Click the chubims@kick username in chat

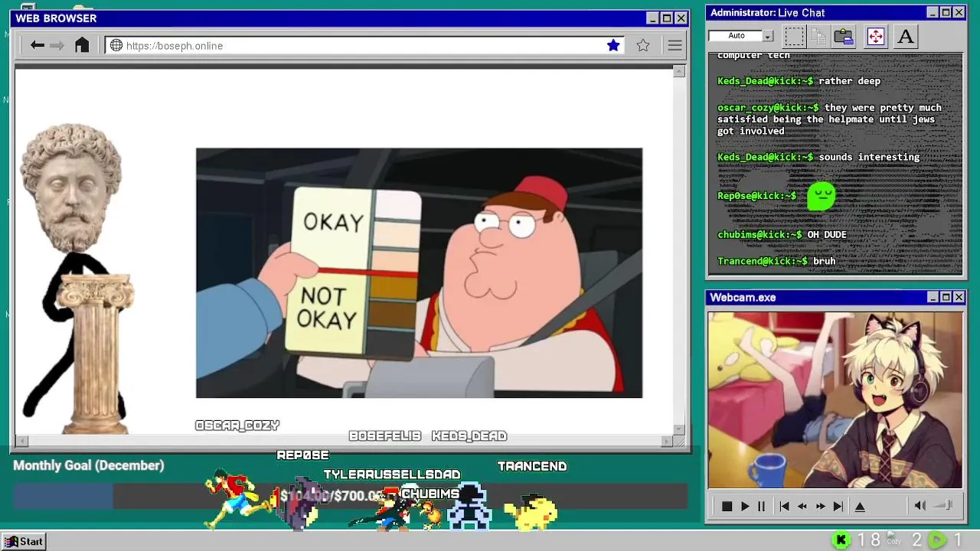pos(759,234)
